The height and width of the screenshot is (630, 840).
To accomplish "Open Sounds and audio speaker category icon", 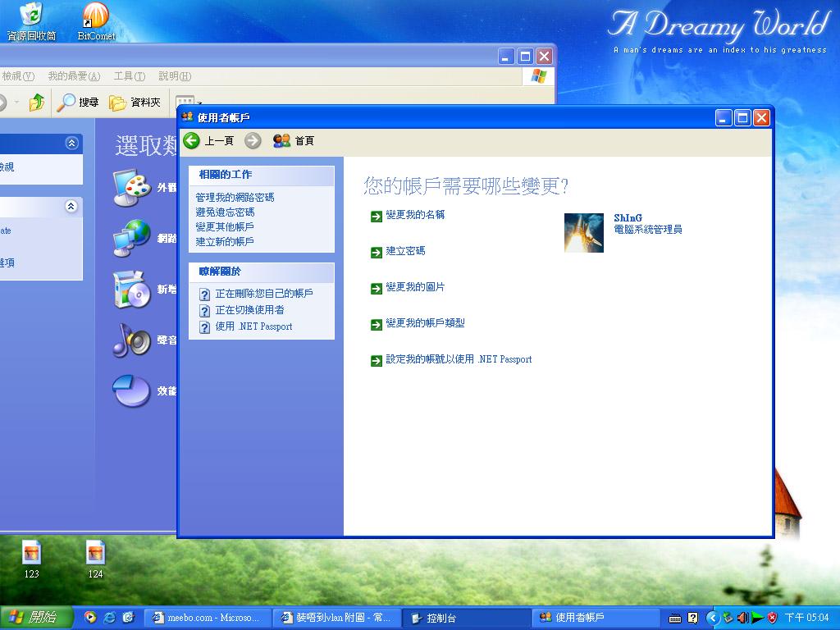I will (x=132, y=340).
